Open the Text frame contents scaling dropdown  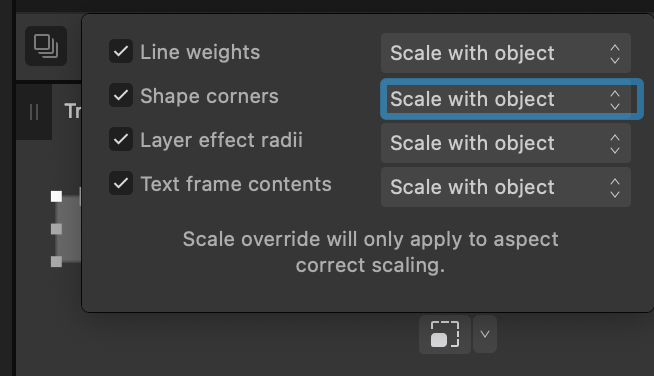tap(506, 187)
